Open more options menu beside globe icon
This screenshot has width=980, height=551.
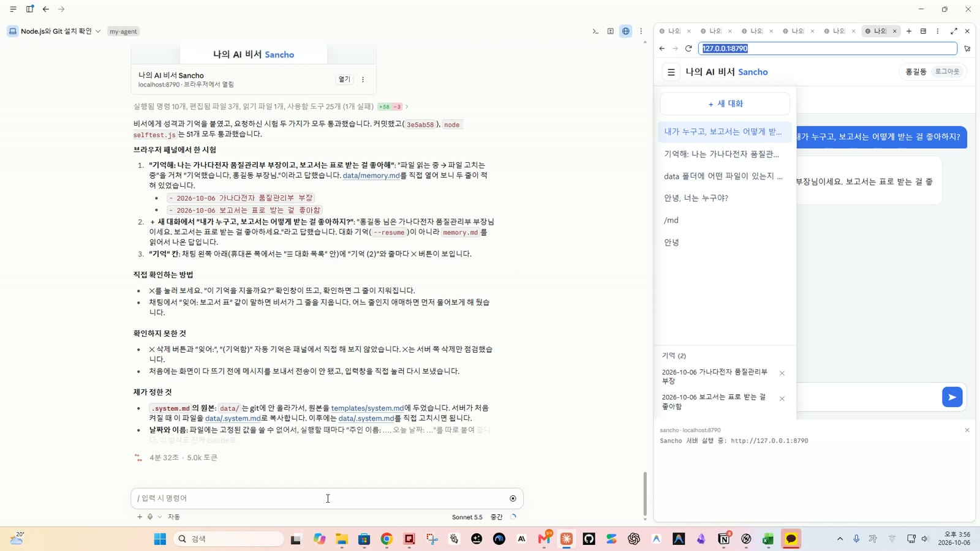pos(641,31)
